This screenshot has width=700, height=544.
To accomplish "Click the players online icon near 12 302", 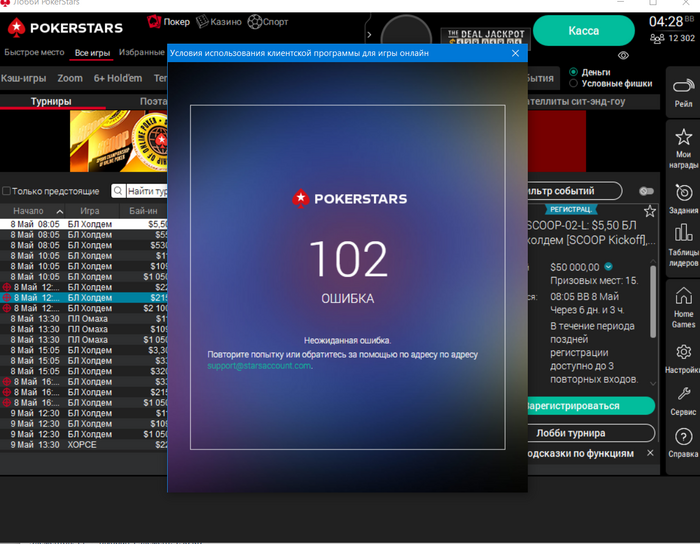I will point(657,39).
